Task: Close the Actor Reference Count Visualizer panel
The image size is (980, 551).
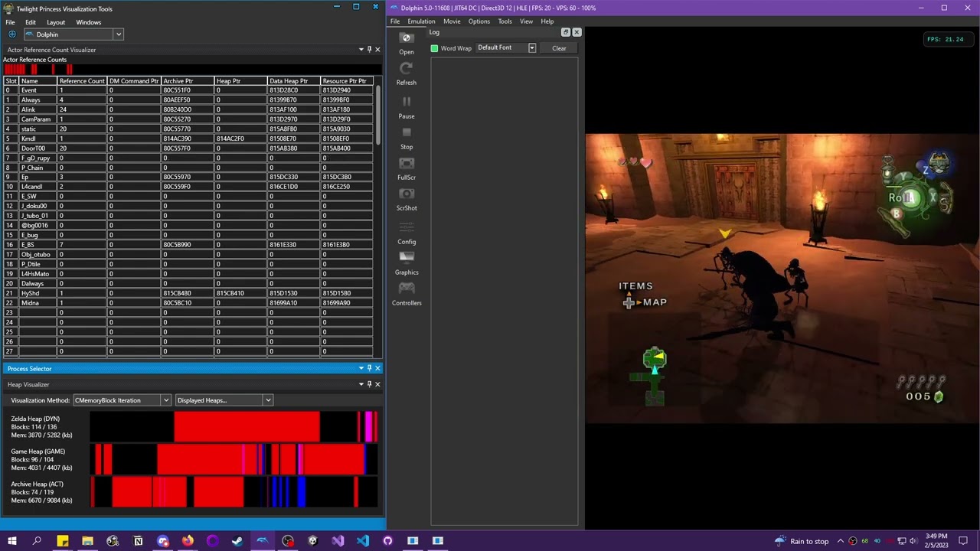Action: pyautogui.click(x=377, y=50)
